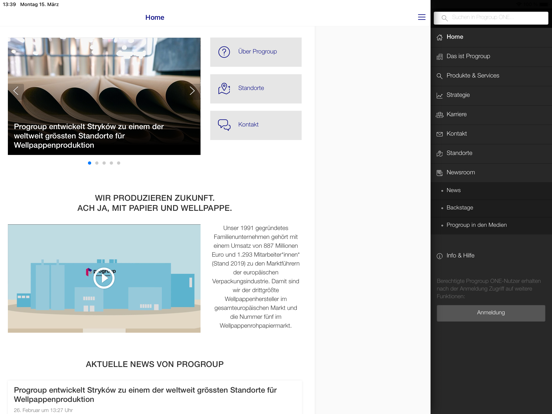Click the question mark icon on Über Progroup
The width and height of the screenshot is (552, 414).
point(224,52)
